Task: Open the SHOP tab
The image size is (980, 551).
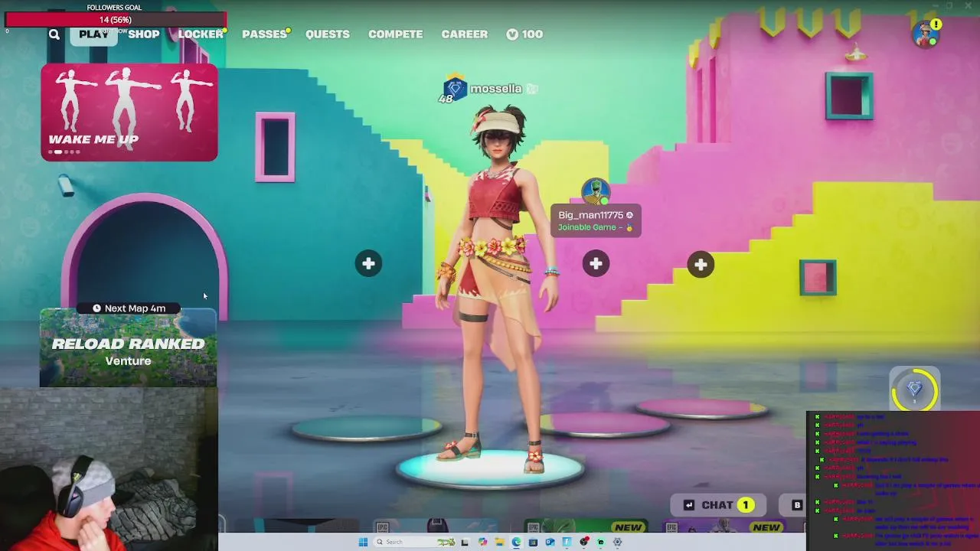Action: (x=144, y=34)
